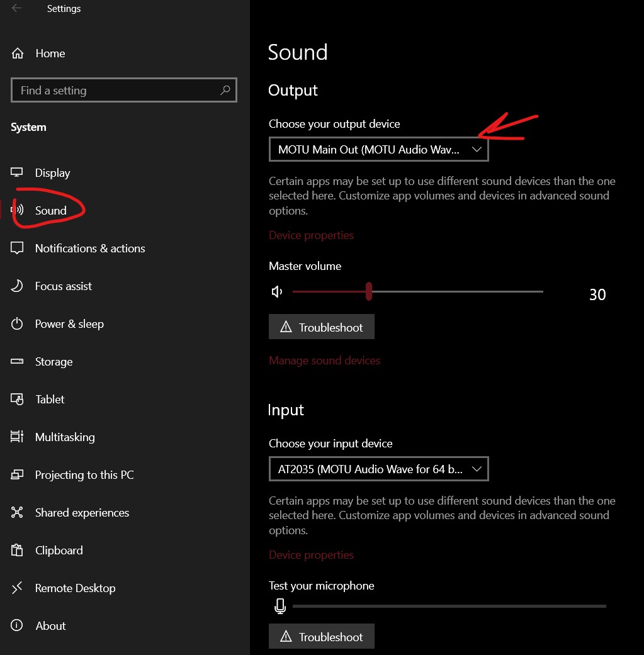644x655 pixels.
Task: Click the output Troubleshoot button
Action: click(x=322, y=327)
